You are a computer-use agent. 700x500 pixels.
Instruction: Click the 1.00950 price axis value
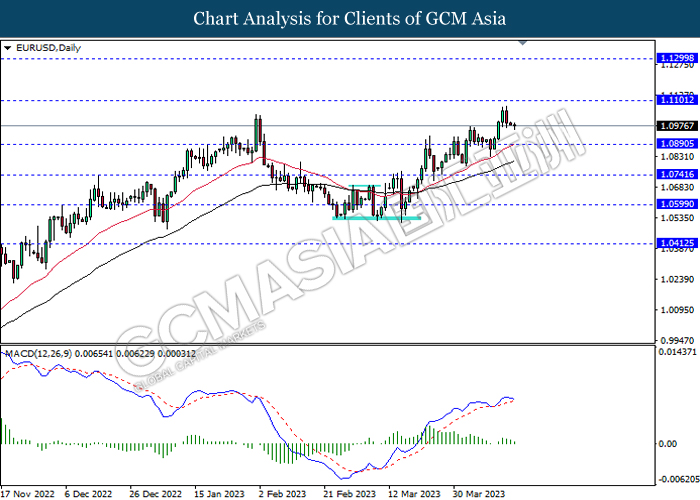pos(677,310)
